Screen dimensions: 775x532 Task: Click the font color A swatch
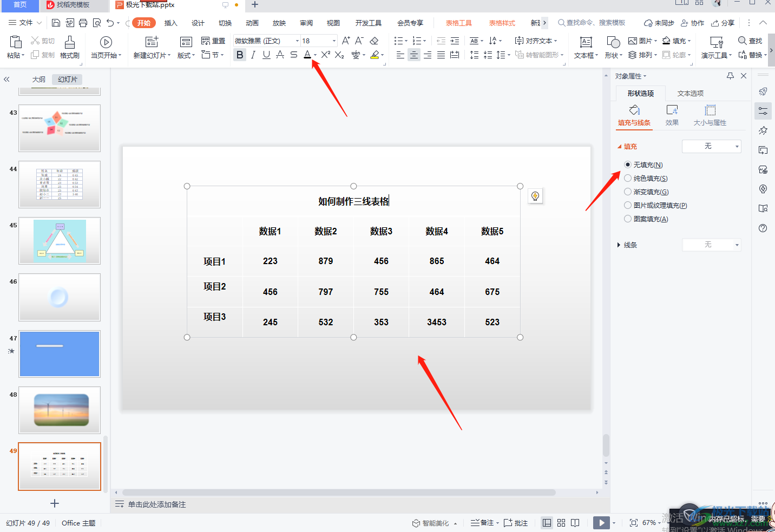click(x=307, y=55)
